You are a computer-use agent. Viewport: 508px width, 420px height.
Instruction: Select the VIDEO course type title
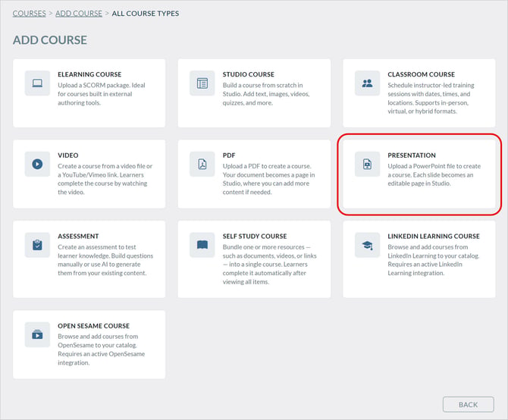coord(68,155)
